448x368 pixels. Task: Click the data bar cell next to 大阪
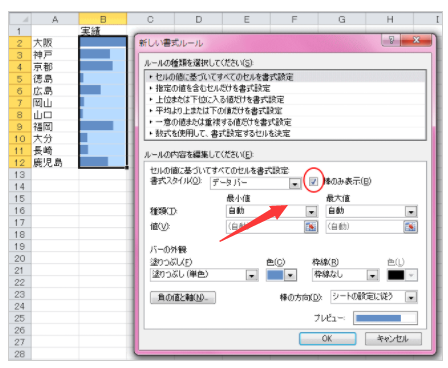point(103,42)
